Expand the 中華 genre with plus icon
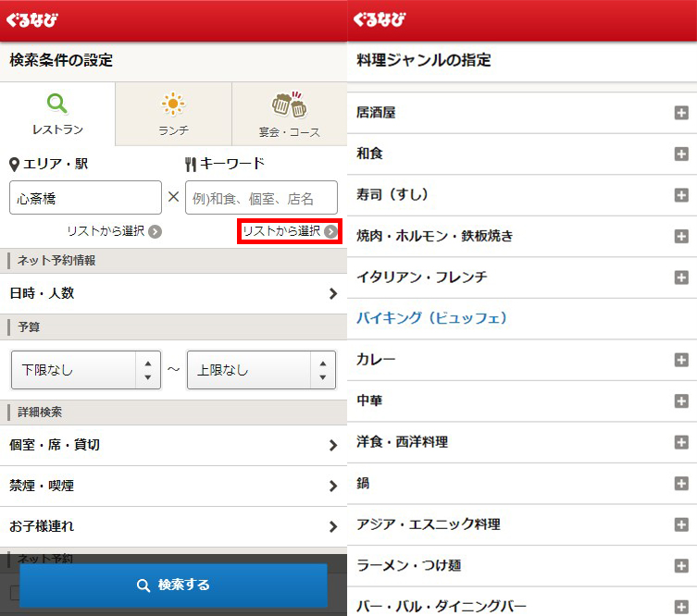This screenshot has width=697, height=616. tap(681, 401)
